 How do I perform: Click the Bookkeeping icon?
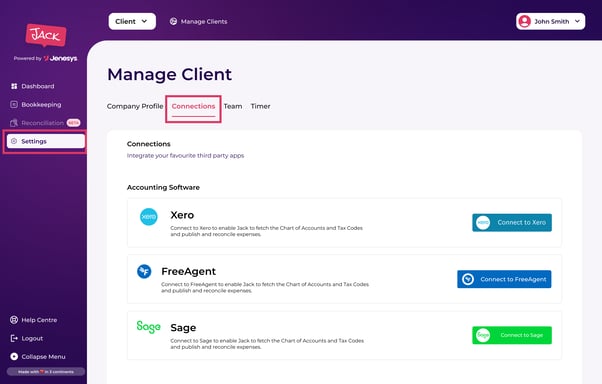14,104
